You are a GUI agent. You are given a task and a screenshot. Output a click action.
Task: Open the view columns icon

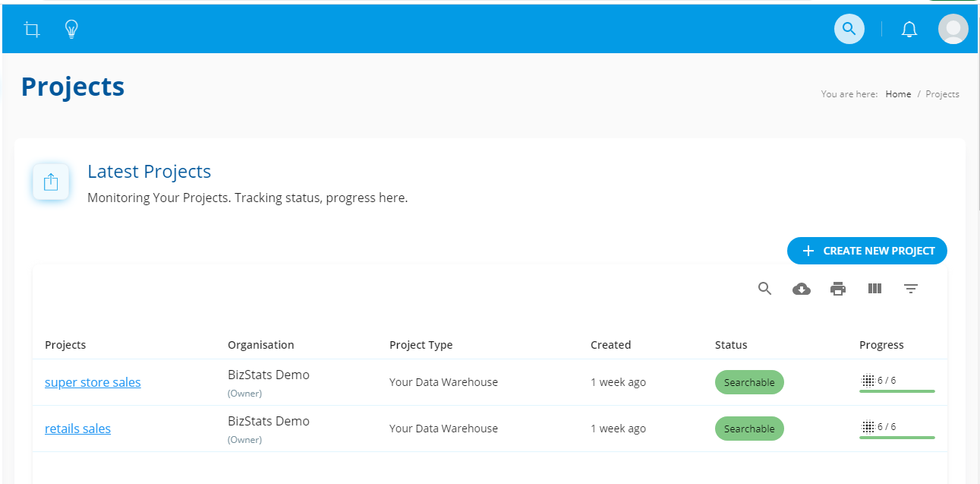[x=874, y=289]
